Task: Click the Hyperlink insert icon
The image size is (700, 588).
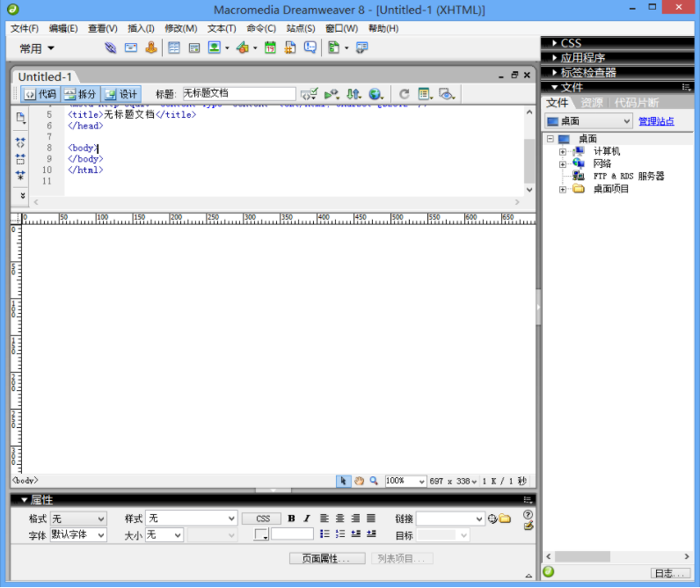Action: (x=111, y=48)
